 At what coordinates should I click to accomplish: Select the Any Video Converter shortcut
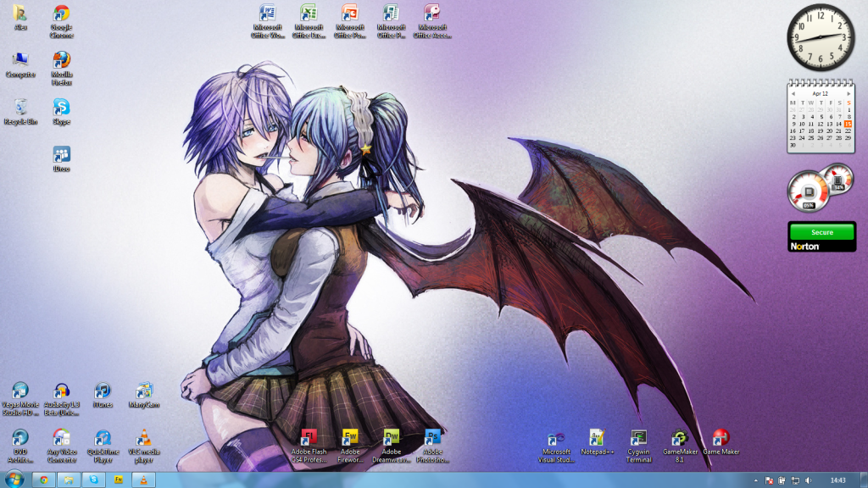coord(61,446)
